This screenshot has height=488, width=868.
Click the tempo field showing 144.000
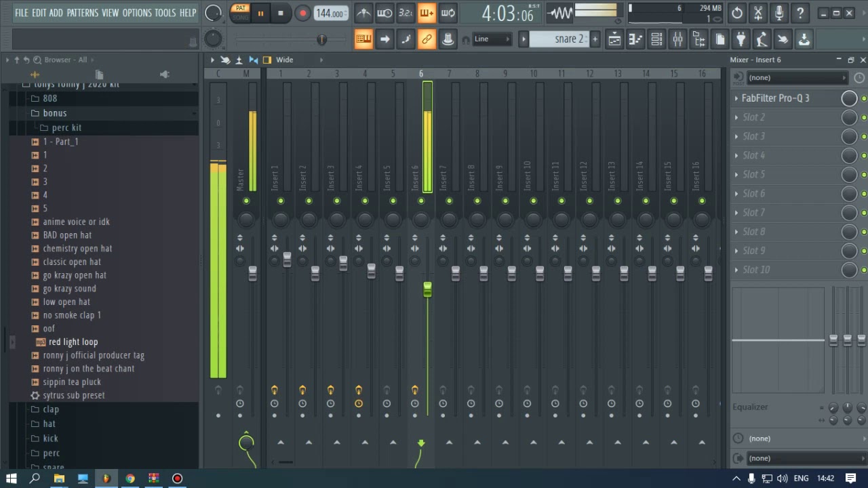[332, 14]
